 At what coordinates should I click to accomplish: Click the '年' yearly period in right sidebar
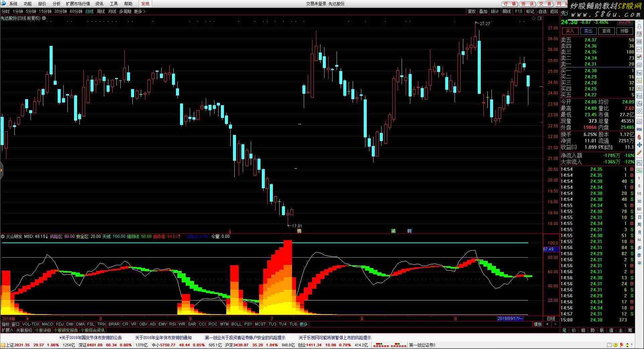coord(639,263)
